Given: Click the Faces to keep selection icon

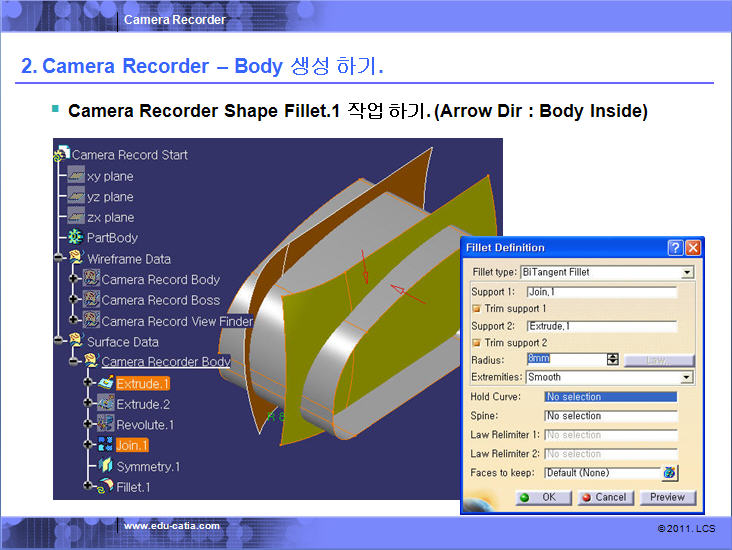Looking at the screenshot, I should [669, 473].
